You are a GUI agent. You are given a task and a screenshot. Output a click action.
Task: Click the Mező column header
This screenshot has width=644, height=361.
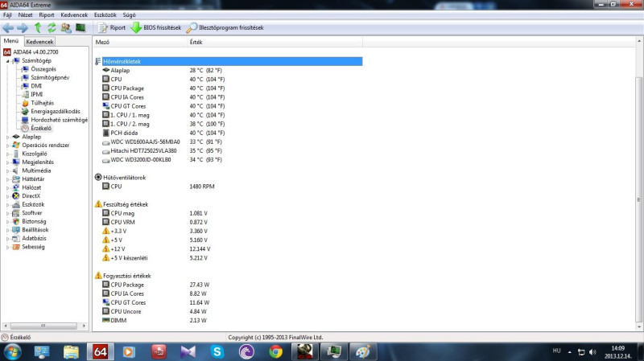[x=139, y=42]
